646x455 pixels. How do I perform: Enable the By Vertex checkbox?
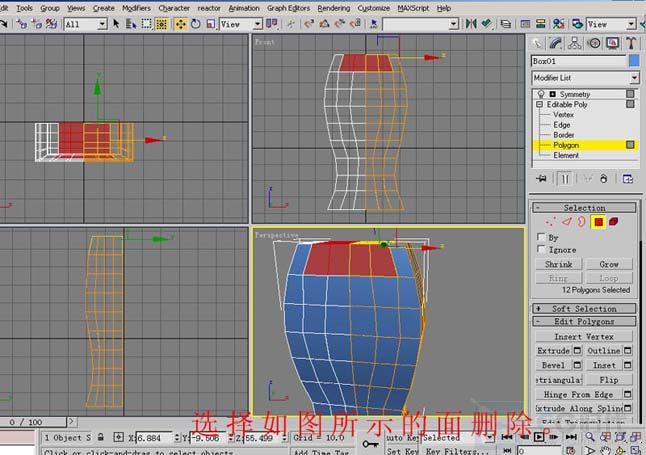[541, 237]
